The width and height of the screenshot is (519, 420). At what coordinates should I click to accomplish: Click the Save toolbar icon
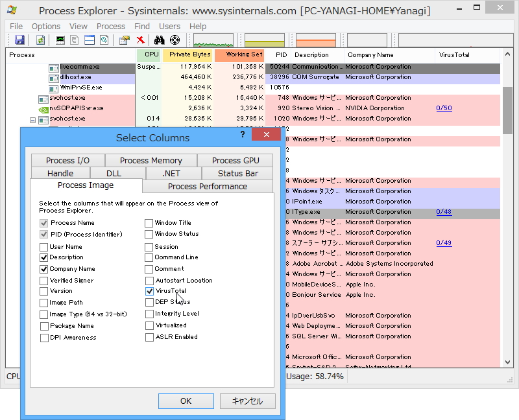click(x=20, y=40)
